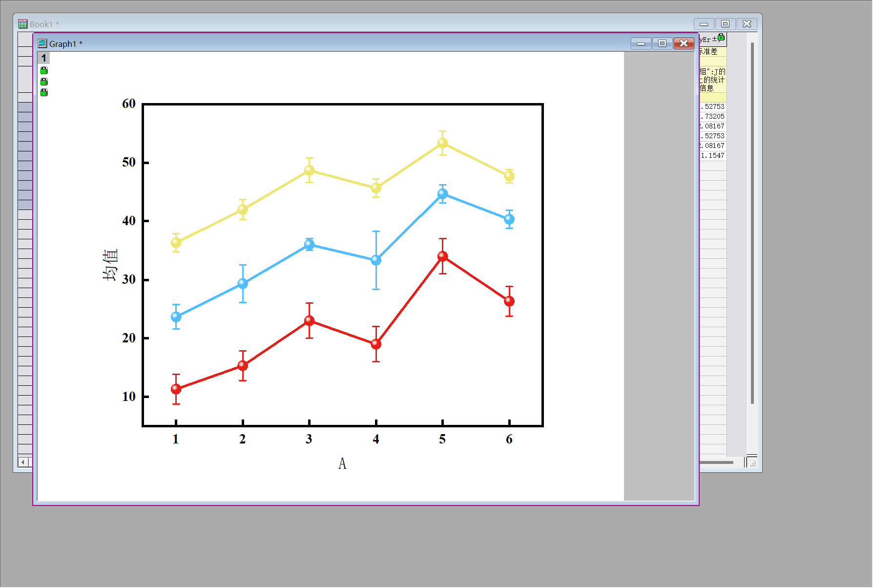This screenshot has height=588, width=873.
Task: Click the Book1 title bar text
Action: tap(44, 24)
